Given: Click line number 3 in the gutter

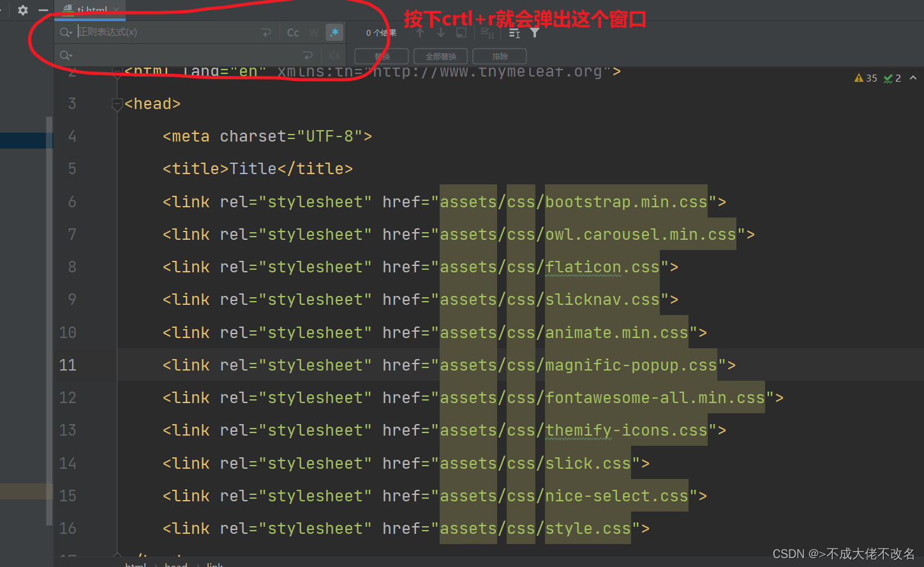Looking at the screenshot, I should tap(72, 103).
